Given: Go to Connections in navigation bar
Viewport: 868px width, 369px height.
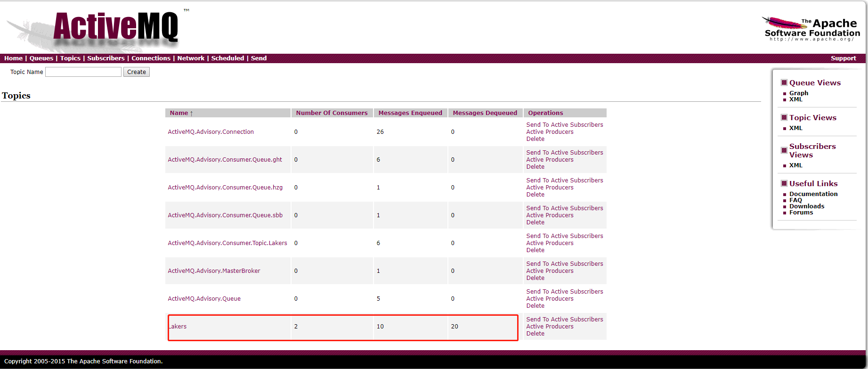Looking at the screenshot, I should coord(151,58).
